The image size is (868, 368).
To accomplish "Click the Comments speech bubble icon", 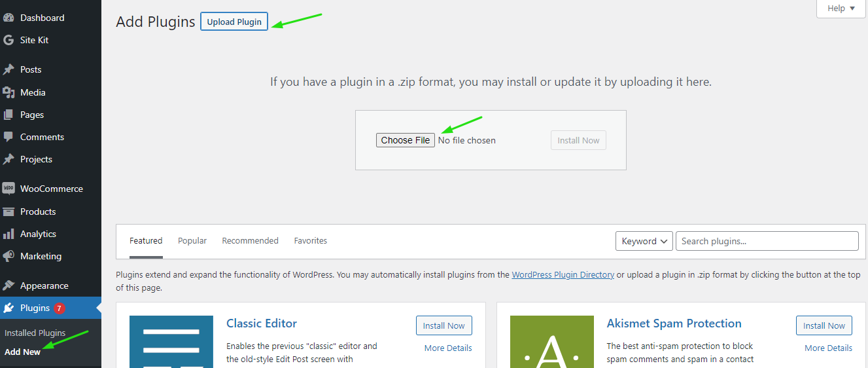I will tap(9, 137).
